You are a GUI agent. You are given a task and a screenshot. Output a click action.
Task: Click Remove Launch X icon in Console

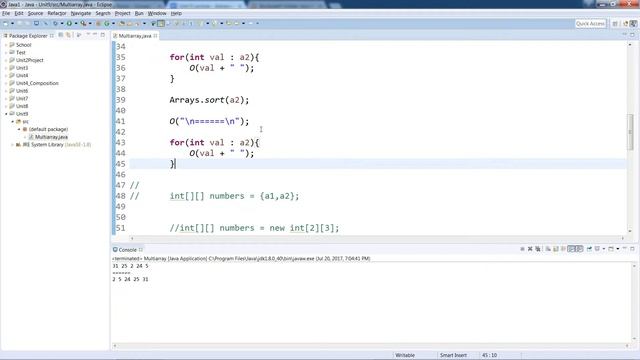pos(530,249)
